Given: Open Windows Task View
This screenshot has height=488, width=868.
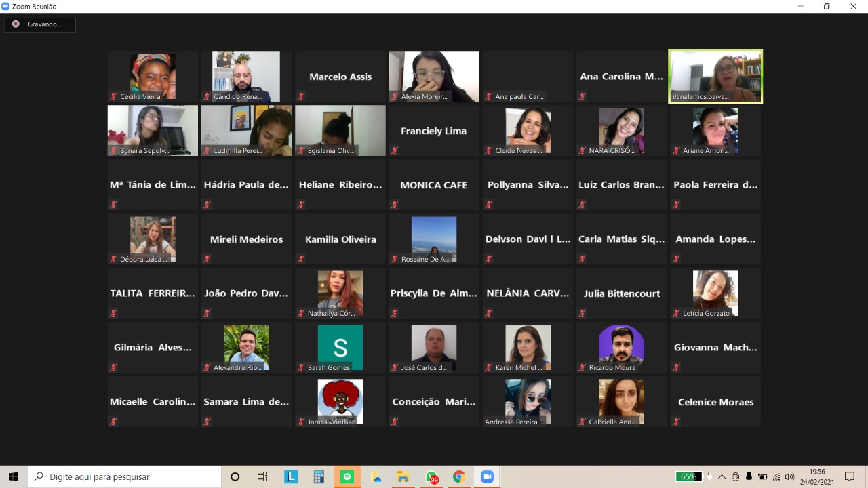Looking at the screenshot, I should click(262, 476).
